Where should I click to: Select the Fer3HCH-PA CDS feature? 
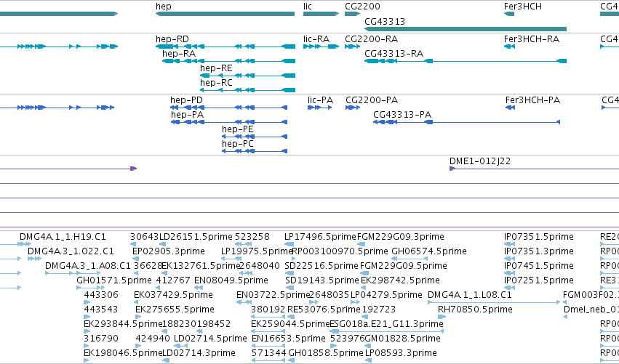tap(510, 108)
